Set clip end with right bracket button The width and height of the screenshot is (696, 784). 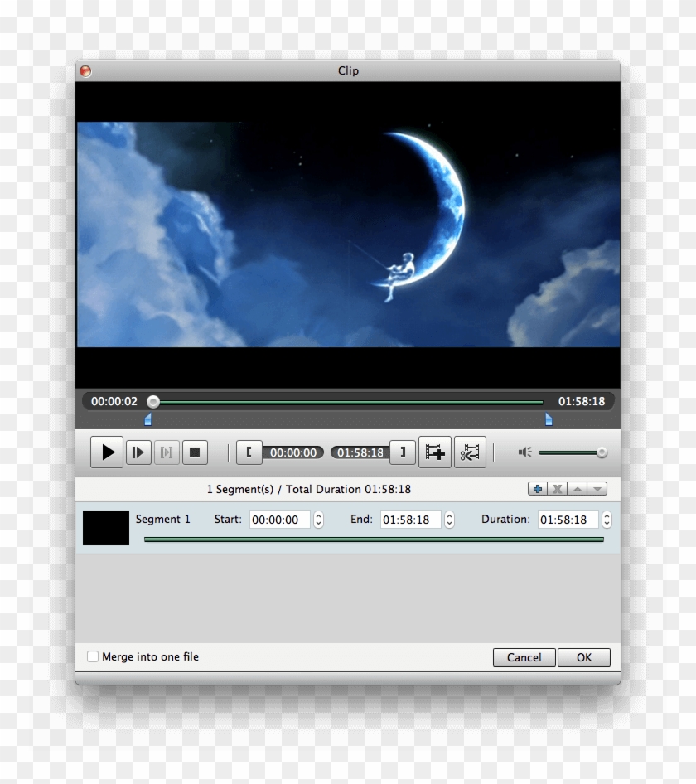(x=403, y=452)
